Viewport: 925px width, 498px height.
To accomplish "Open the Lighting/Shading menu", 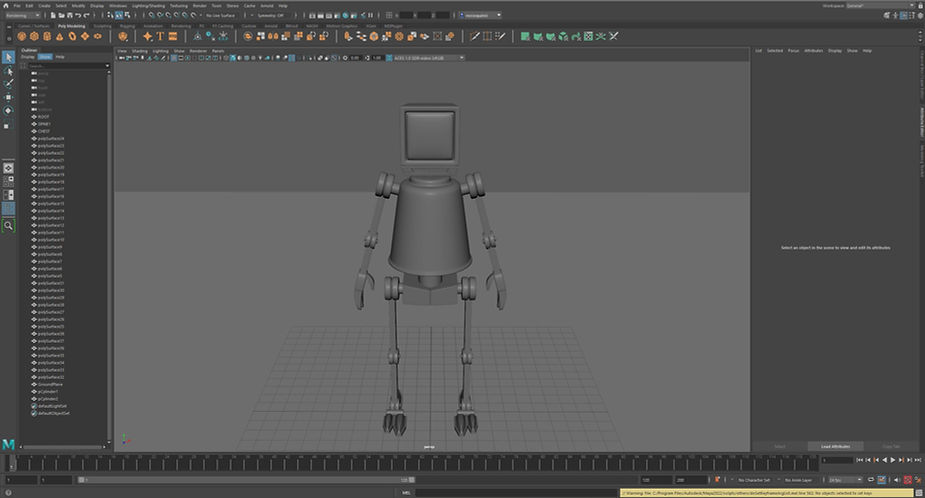I will (x=148, y=5).
